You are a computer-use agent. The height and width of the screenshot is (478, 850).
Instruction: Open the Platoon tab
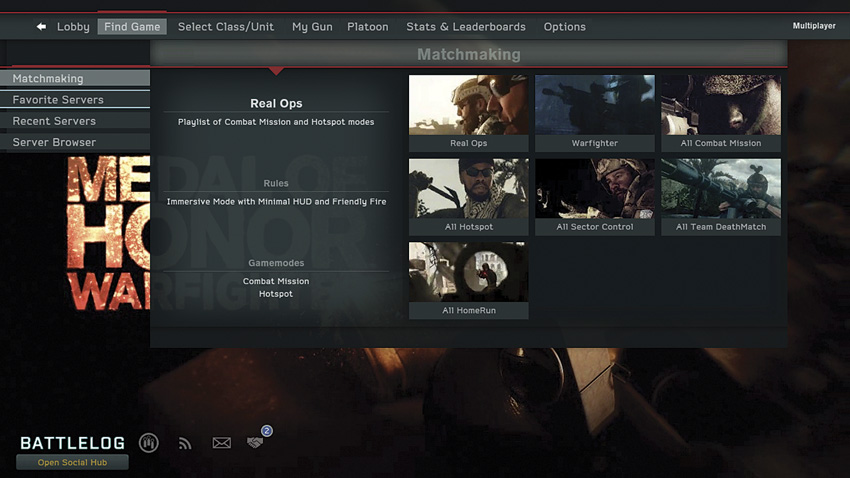[368, 27]
